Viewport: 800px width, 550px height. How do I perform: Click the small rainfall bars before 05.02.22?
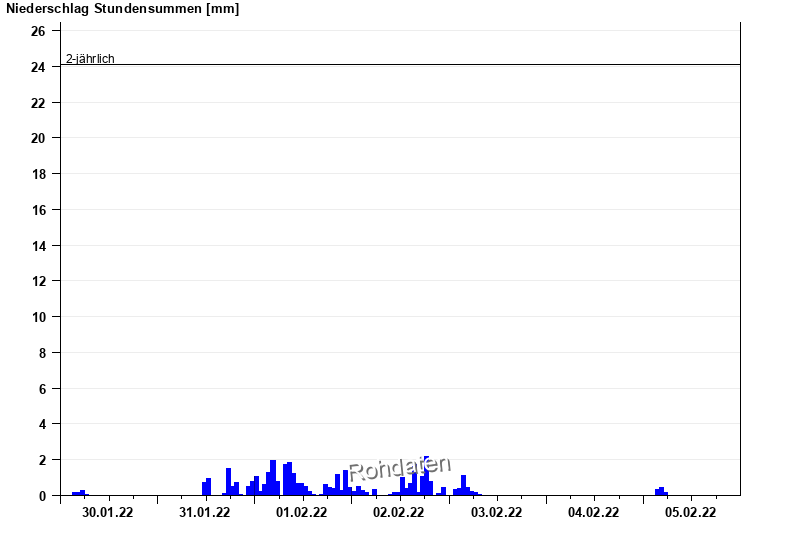[661, 492]
